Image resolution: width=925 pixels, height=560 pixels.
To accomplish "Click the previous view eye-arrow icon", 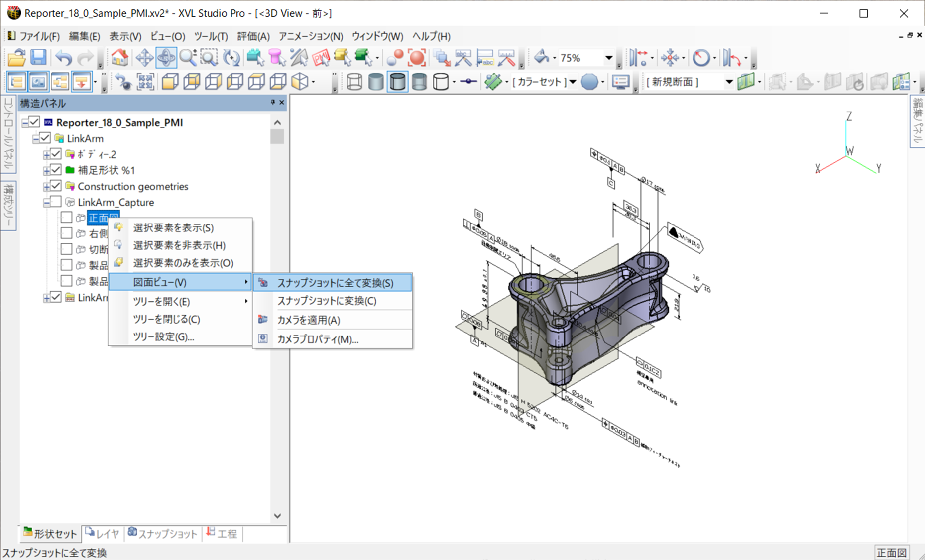I will click(x=123, y=82).
